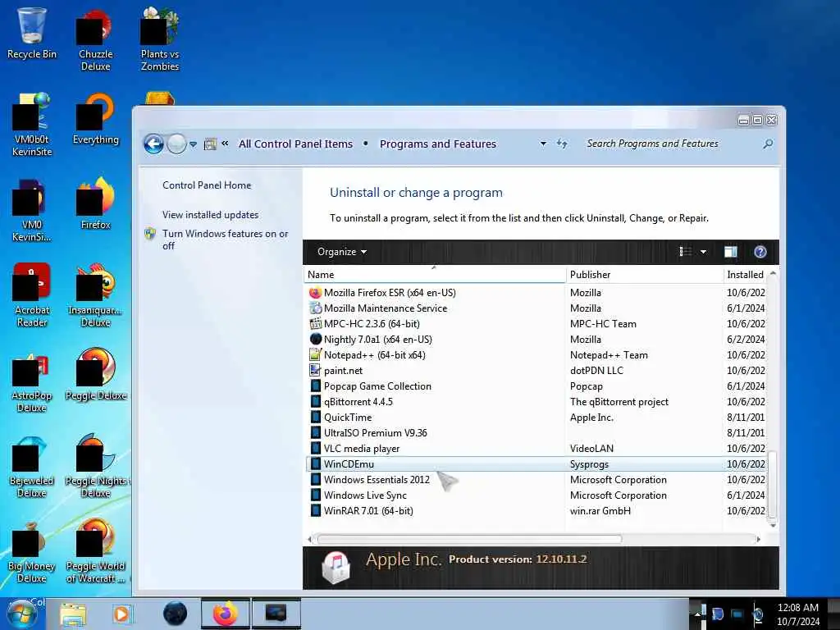Screen dimensions: 840x630
Task: Select MPC-HC 2.3.6 (64-bit) entry
Action: (536, 323)
